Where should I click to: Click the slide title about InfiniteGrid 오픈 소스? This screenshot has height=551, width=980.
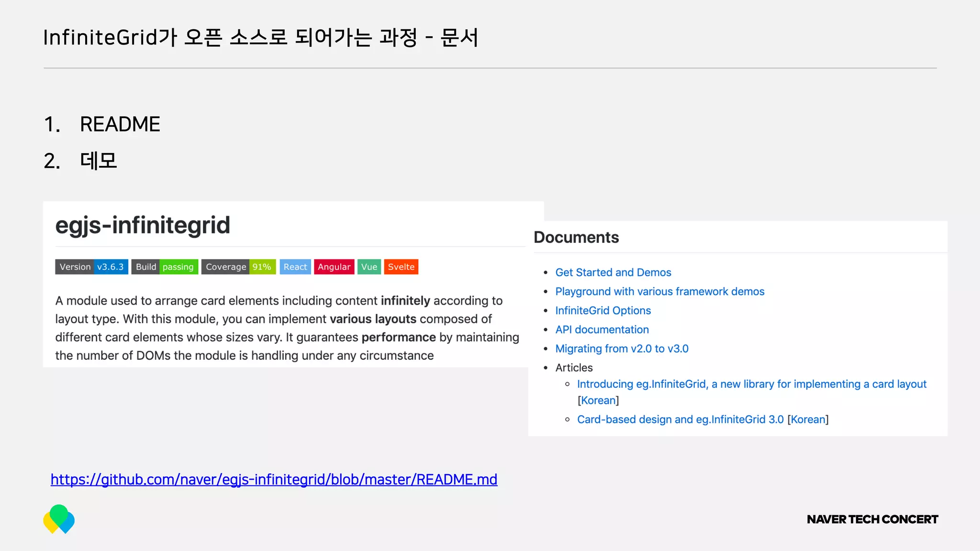click(x=260, y=37)
